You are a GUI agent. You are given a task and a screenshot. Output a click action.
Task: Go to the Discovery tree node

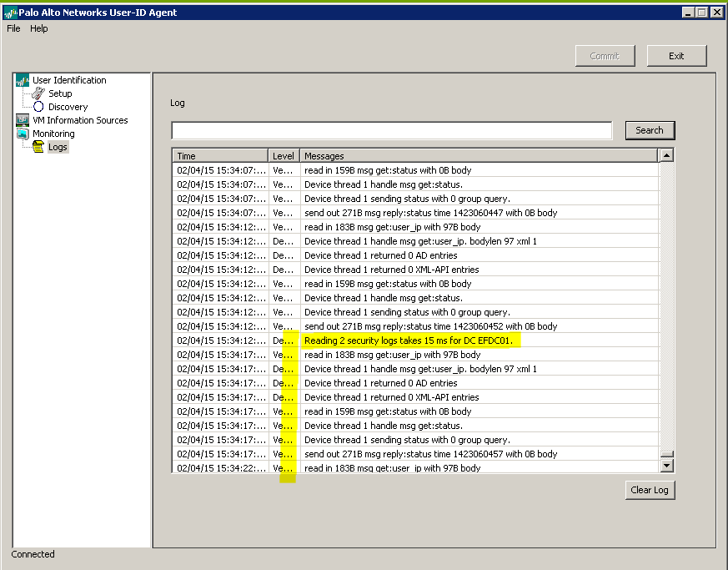point(68,107)
